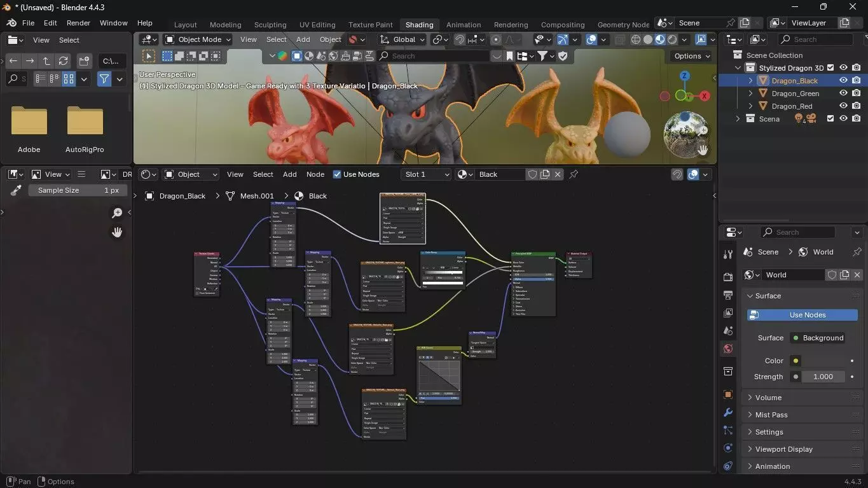Switch to the UV Editing workspace tab
Image resolution: width=868 pixels, height=488 pixels.
pos(317,25)
